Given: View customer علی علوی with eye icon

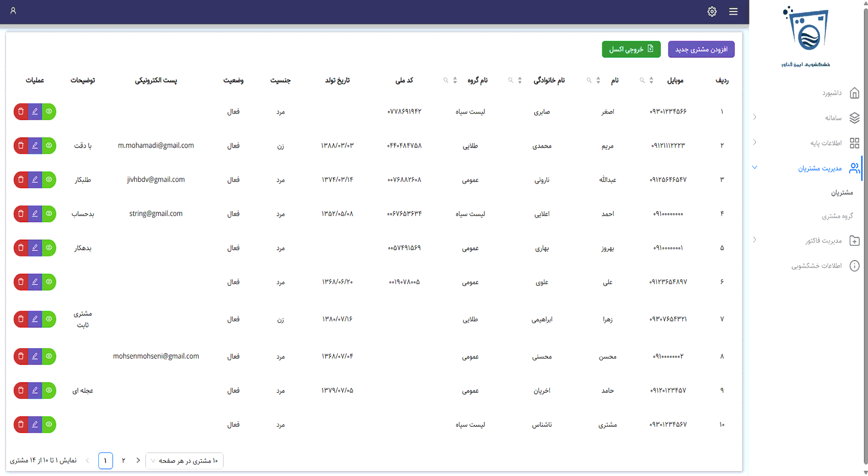Looking at the screenshot, I should pos(49,282).
